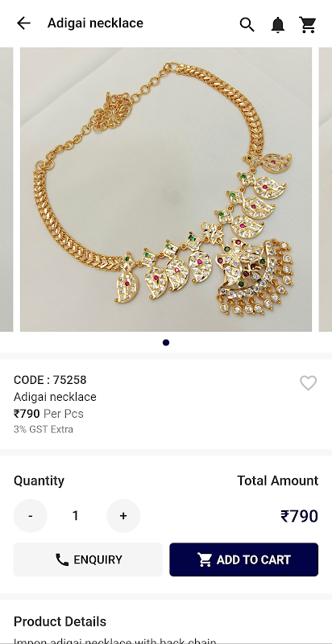
Task: Click the ₹790 total amount value
Action: pyautogui.click(x=300, y=516)
